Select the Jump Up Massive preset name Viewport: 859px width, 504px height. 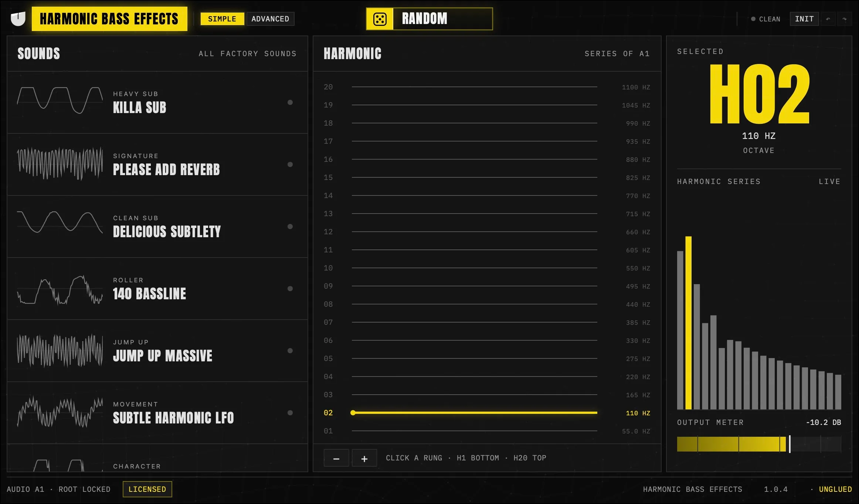[x=163, y=356]
